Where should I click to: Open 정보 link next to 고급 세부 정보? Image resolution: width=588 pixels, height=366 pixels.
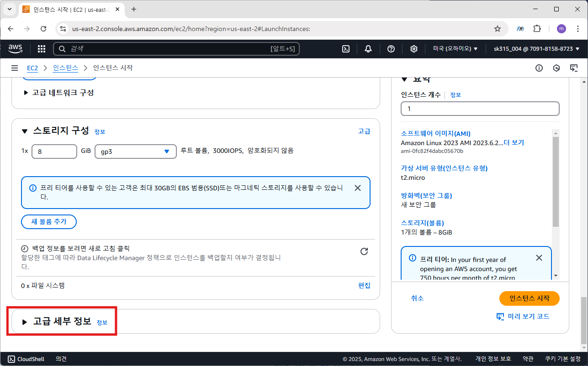[102, 322]
